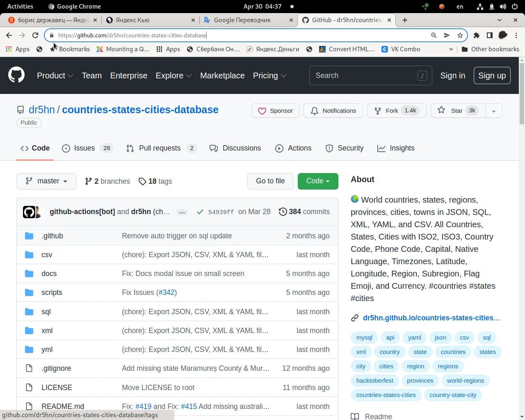This screenshot has width=525, height=420.
Task: Switch to the Issues tab
Action: (x=87, y=148)
